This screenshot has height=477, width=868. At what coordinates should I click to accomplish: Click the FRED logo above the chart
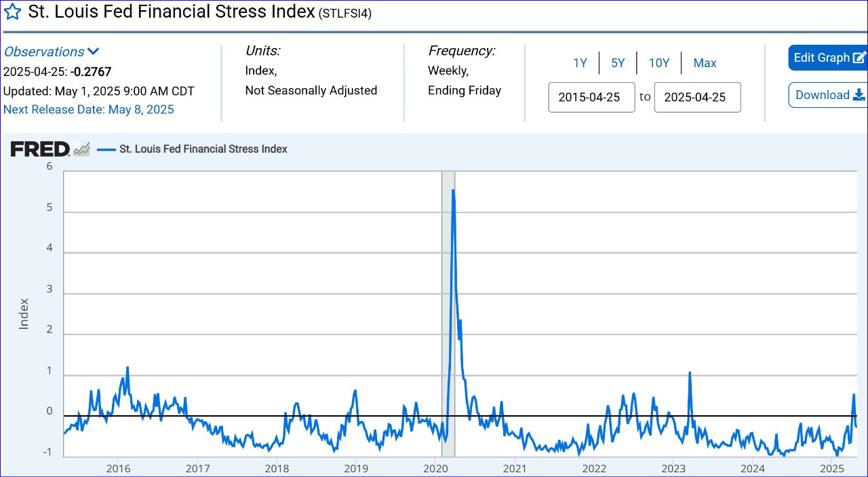(40, 149)
